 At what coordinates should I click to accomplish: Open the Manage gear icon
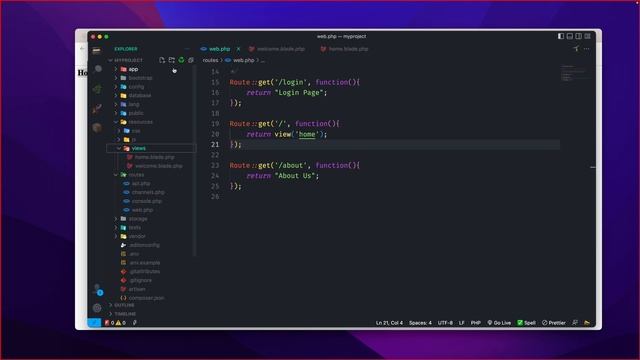pyautogui.click(x=97, y=308)
